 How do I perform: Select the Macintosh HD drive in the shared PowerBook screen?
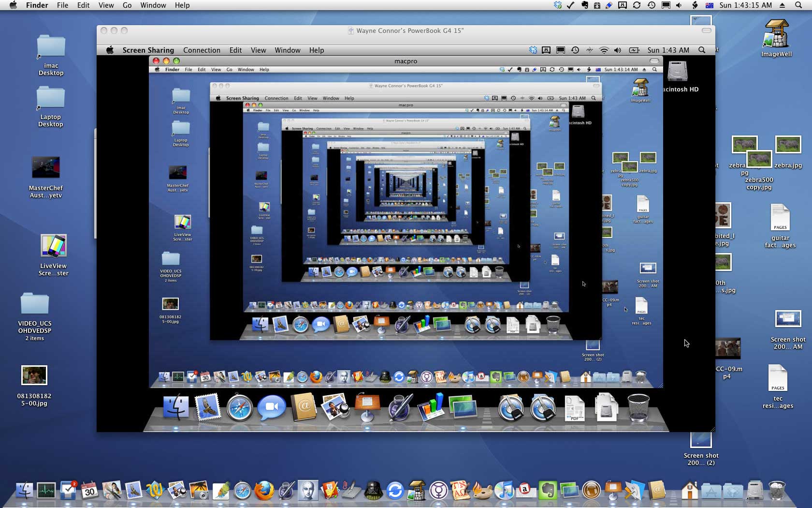click(x=679, y=76)
